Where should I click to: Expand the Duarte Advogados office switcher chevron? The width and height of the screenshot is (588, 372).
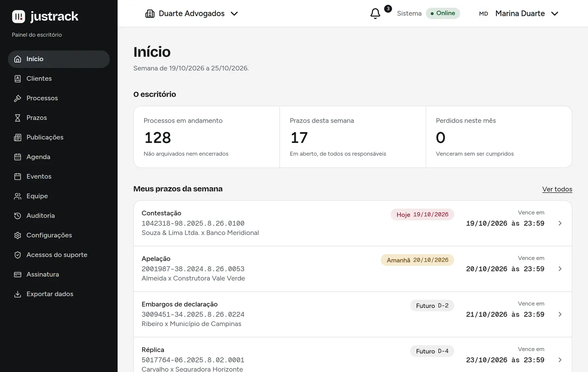pos(234,14)
